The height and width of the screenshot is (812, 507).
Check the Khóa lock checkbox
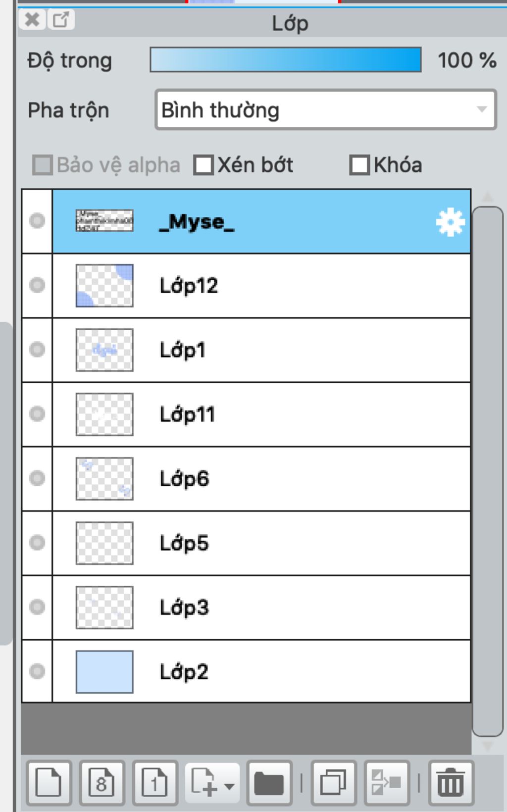[x=359, y=165]
